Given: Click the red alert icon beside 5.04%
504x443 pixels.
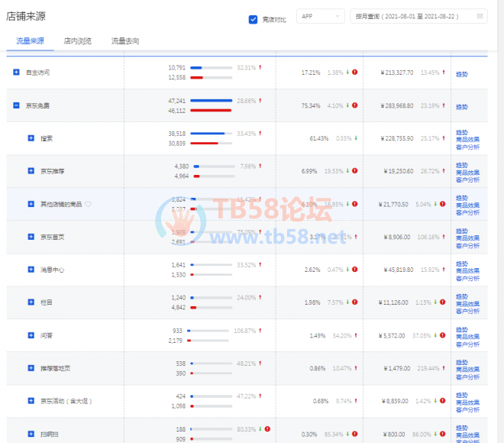Looking at the screenshot, I should [x=443, y=204].
